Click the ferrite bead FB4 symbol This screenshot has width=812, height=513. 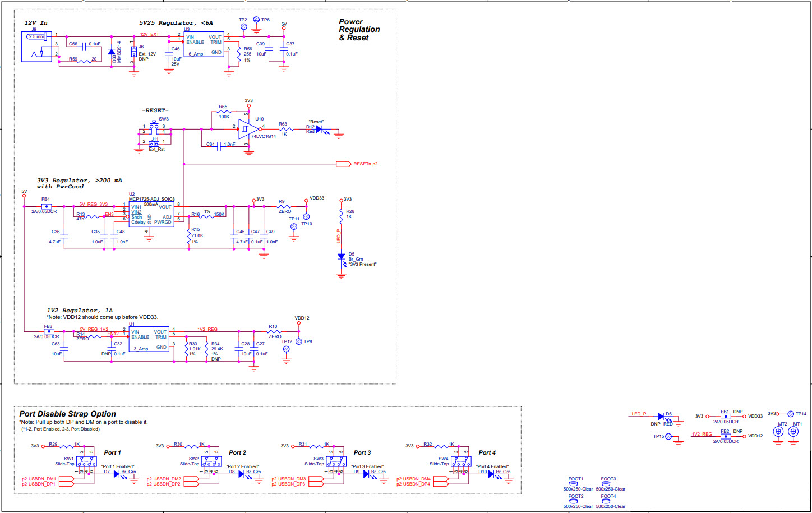[46, 207]
